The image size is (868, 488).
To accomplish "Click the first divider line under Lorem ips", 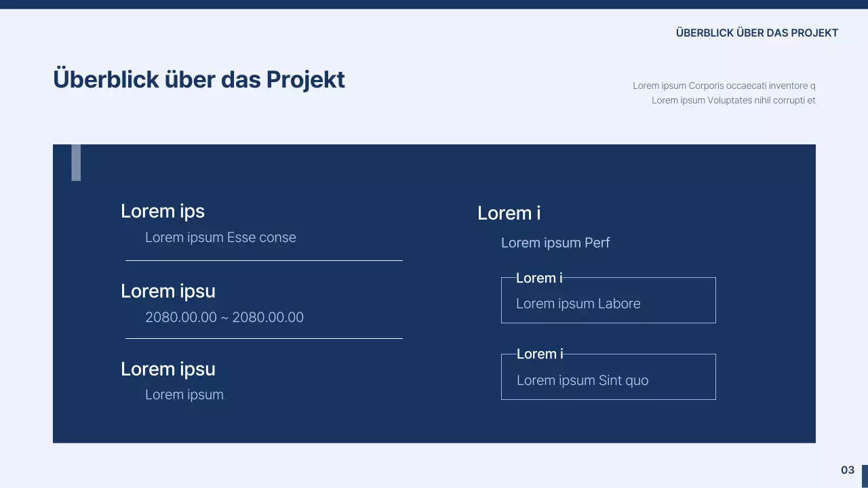I will [264, 259].
